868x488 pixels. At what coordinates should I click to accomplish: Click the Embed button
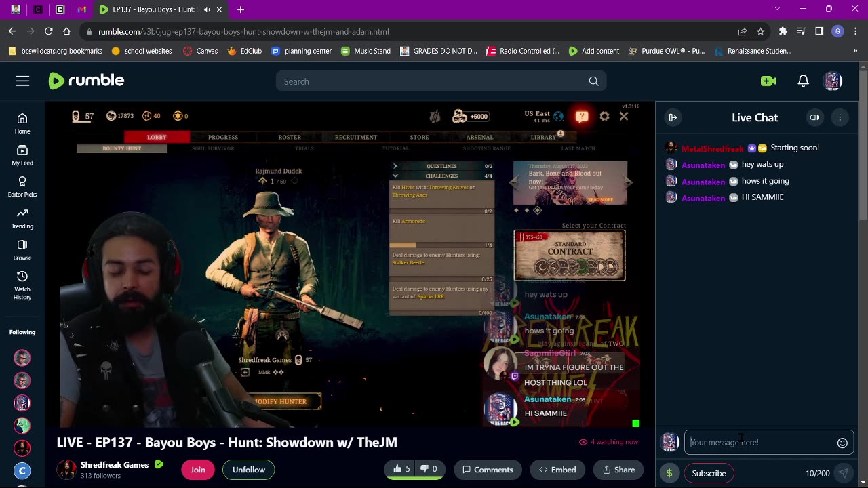(x=557, y=470)
